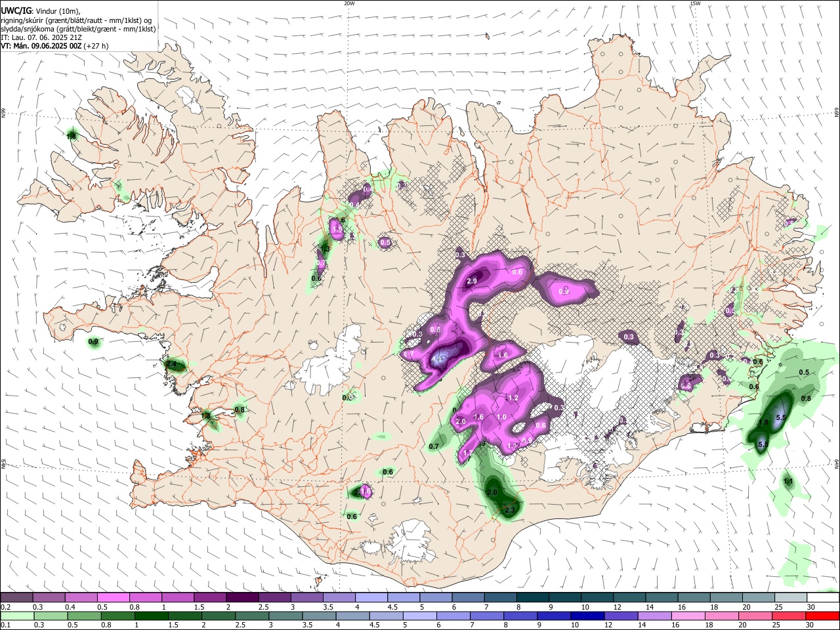Click the 4.5 label in the lower legend row
The width and height of the screenshot is (840, 630).
click(373, 625)
